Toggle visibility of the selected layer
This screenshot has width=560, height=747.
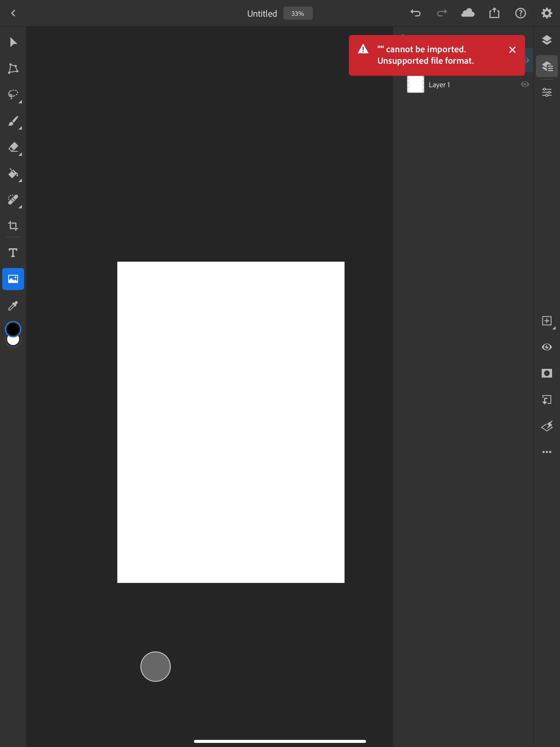click(x=547, y=347)
